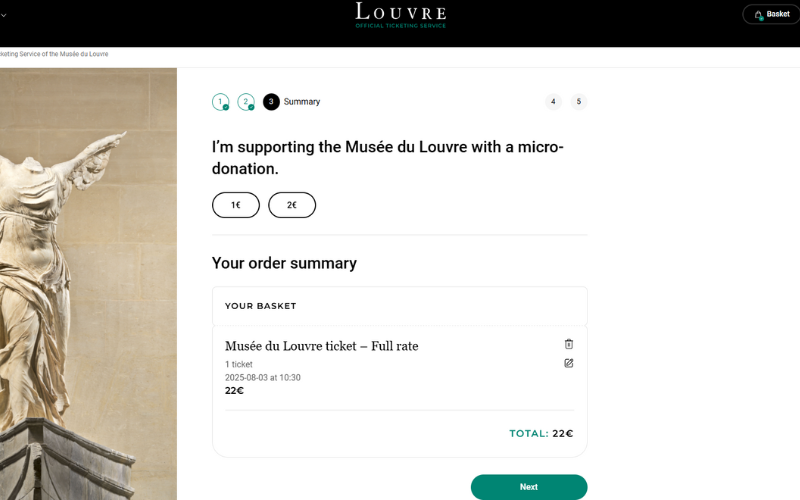Image resolution: width=800 pixels, height=500 pixels.
Task: Edit the ticket using the pencil icon
Action: point(569,363)
